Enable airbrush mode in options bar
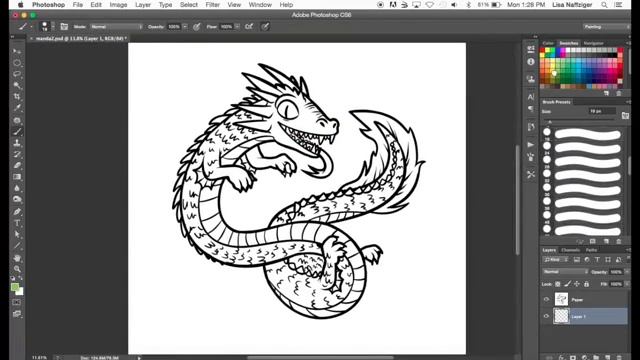This screenshot has height=360, width=640. point(249,27)
